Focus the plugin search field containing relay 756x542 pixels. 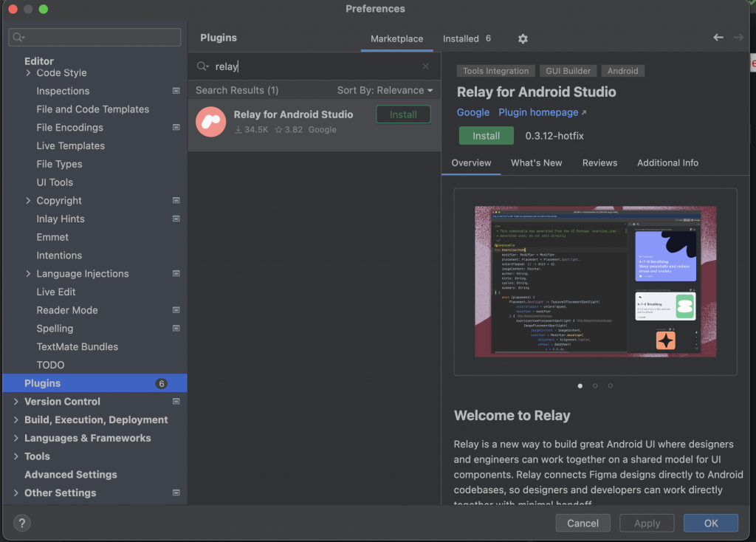(313, 66)
